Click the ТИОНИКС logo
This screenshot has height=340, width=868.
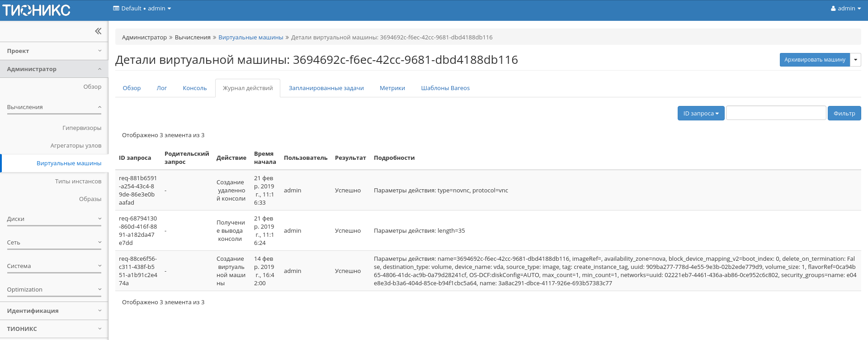(x=37, y=10)
